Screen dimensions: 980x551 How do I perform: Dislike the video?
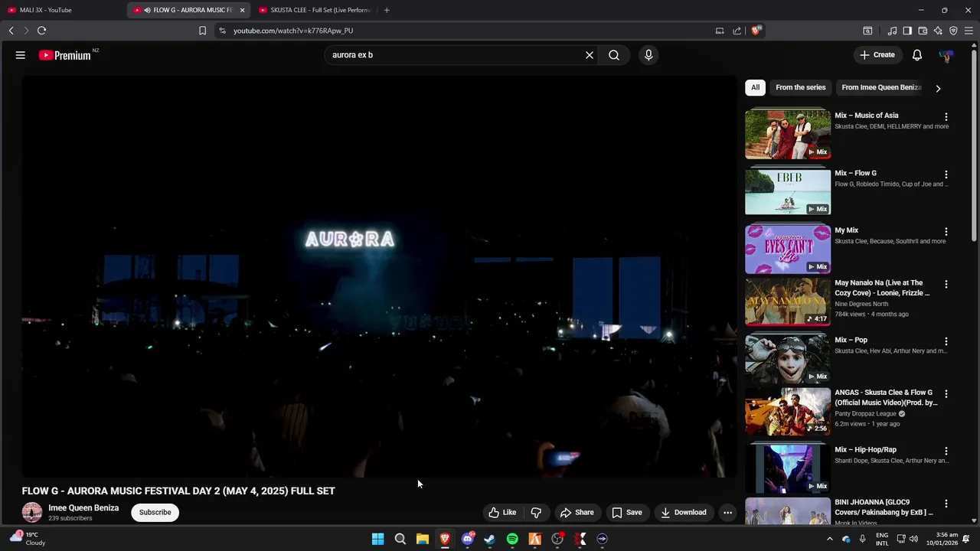[537, 513]
